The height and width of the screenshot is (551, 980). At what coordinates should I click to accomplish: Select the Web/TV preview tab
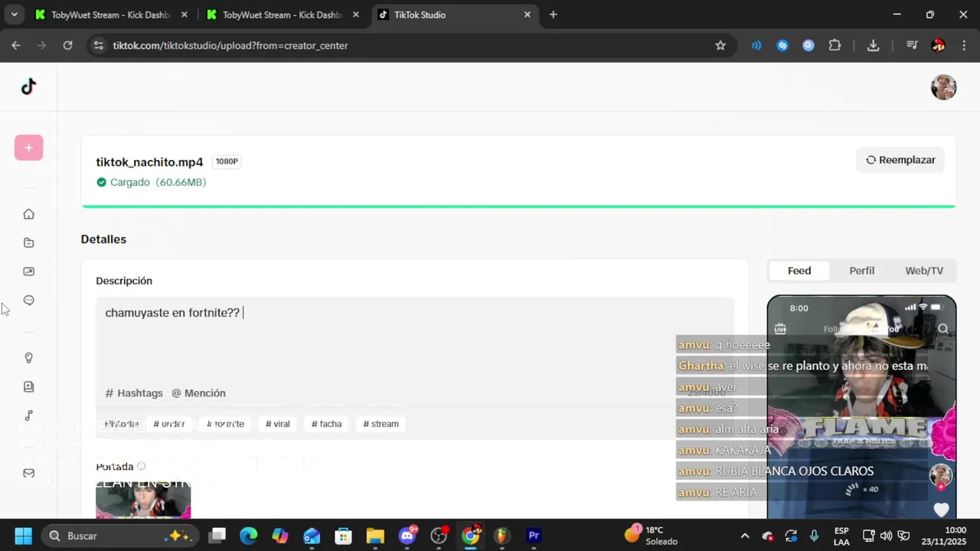pos(924,271)
